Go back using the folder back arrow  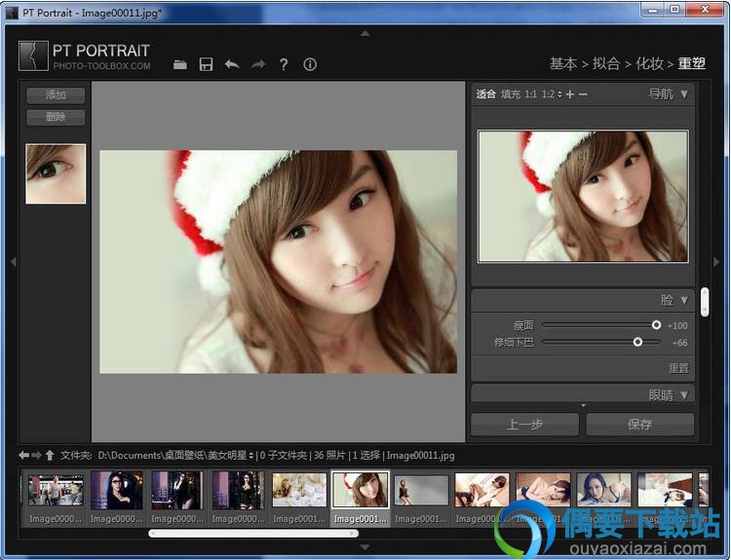click(24, 455)
